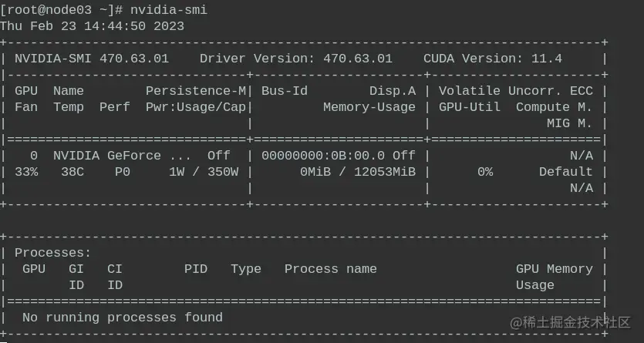Click the Processes: section label
The width and height of the screenshot is (644, 343).
pyautogui.click(x=52, y=252)
